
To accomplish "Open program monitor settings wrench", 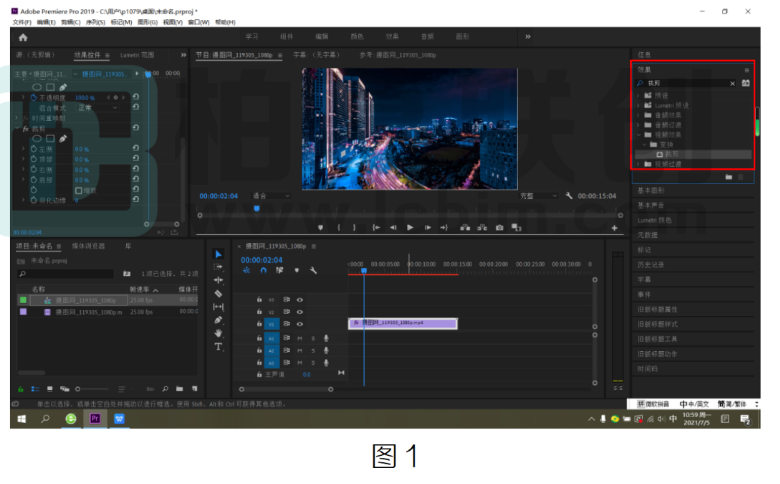I will pyautogui.click(x=569, y=196).
